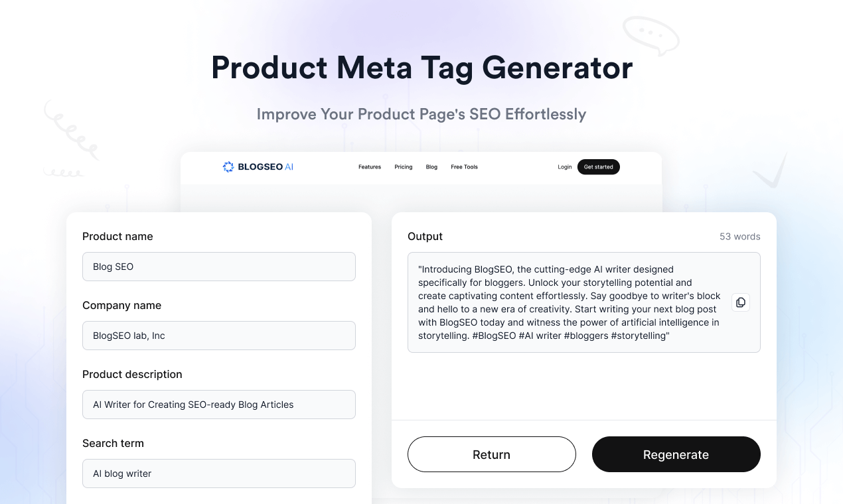Click the Product Meta Tag Generator title
Image resolution: width=843 pixels, height=504 pixels.
[421, 68]
